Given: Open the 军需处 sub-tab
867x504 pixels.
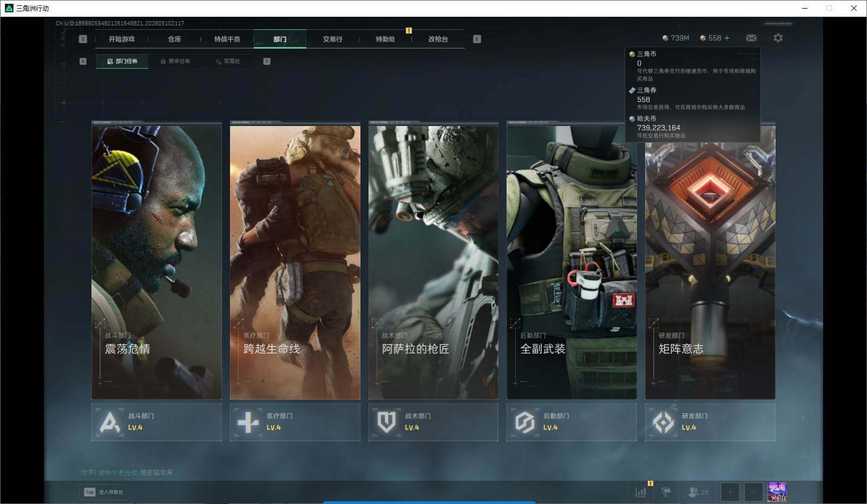Looking at the screenshot, I should click(228, 61).
